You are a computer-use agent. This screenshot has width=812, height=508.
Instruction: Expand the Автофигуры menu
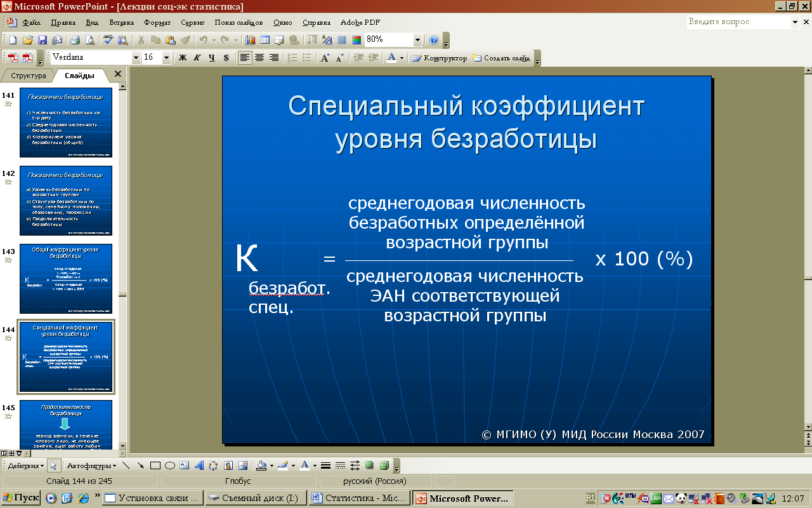coord(89,465)
